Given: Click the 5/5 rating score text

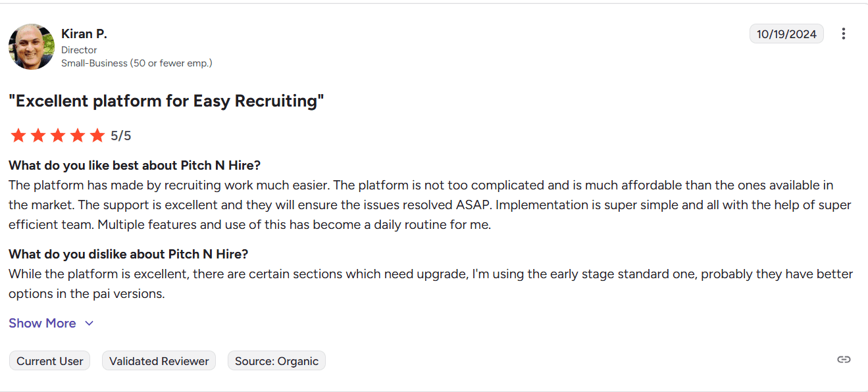Looking at the screenshot, I should [x=121, y=136].
